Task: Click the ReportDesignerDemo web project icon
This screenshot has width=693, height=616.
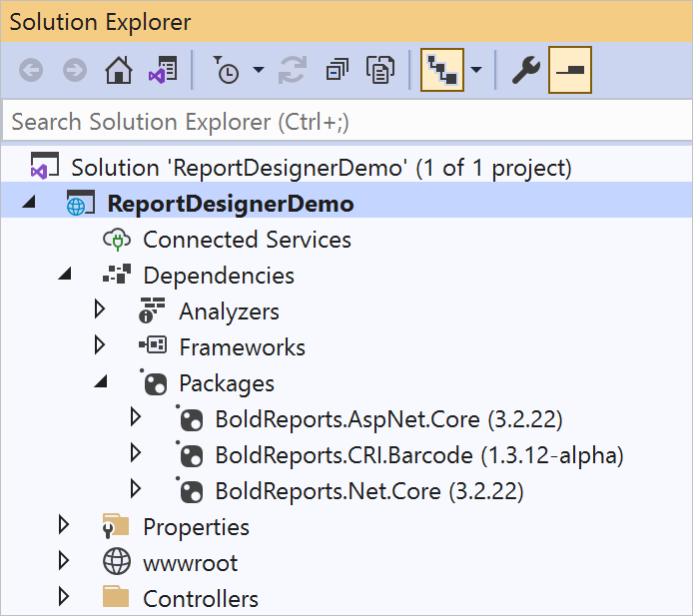Action: coord(81,203)
